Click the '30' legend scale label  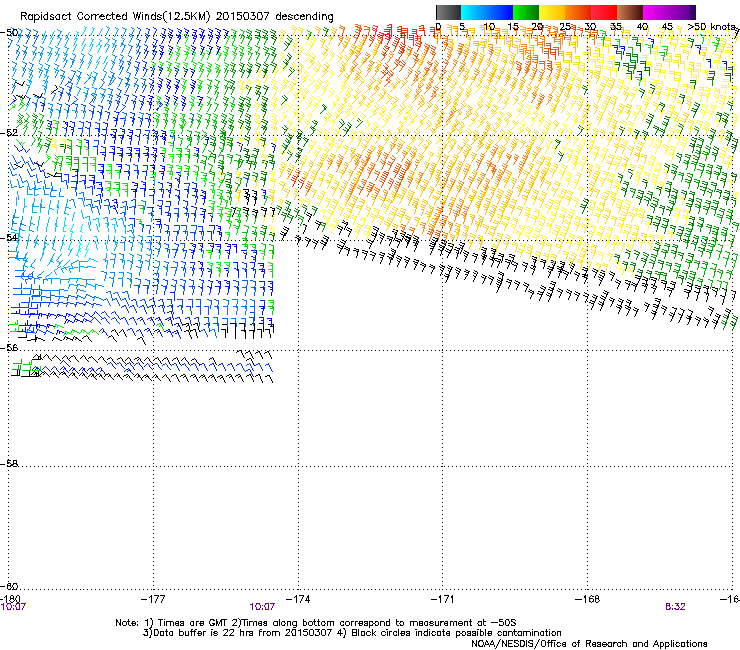click(590, 27)
